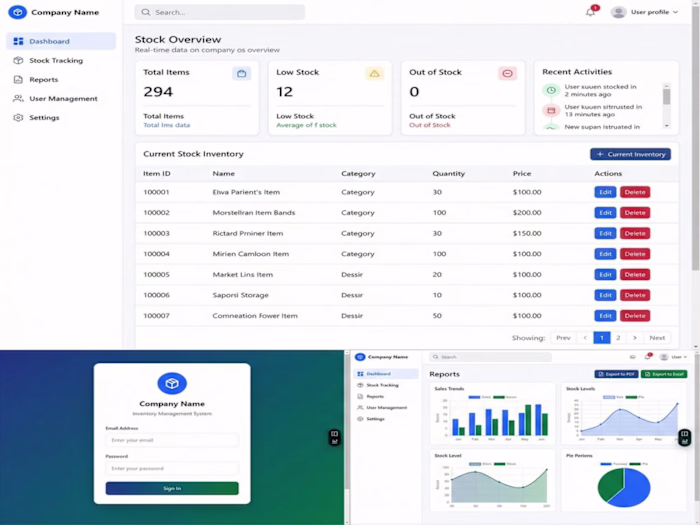The width and height of the screenshot is (700, 525).
Task: Click the Low Stock warning triangle icon
Action: click(x=375, y=74)
